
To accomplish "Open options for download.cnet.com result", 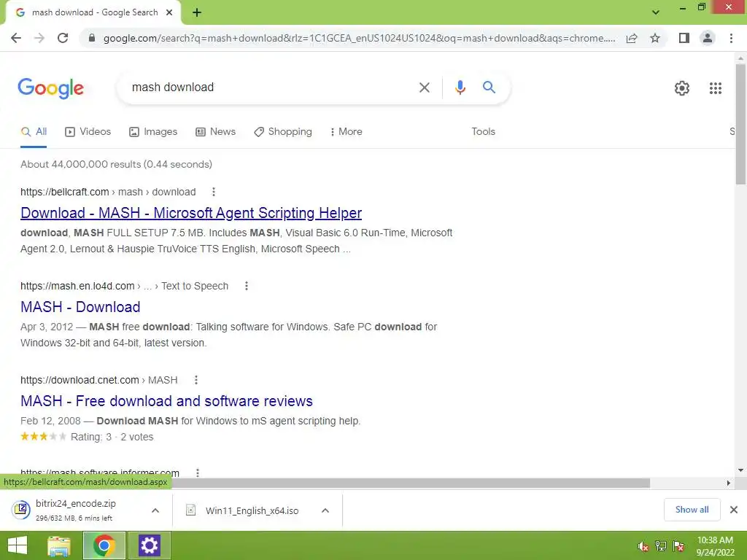I will click(x=196, y=380).
